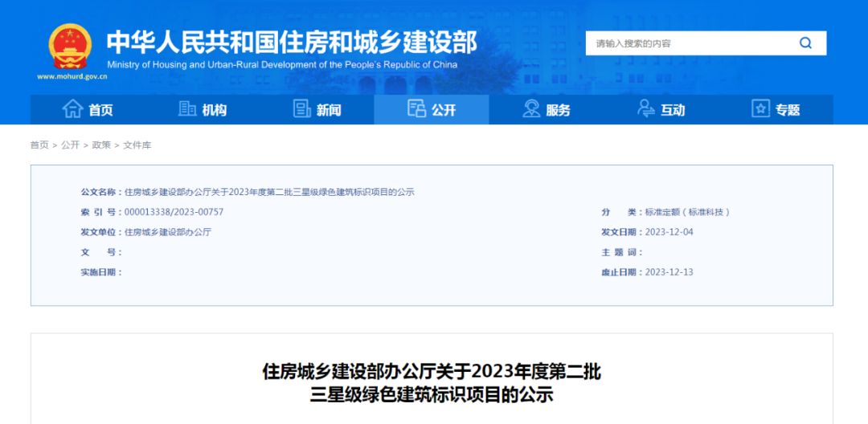Click the person-exchange icon beside 互动
This screenshot has height=424, width=868.
click(646, 108)
